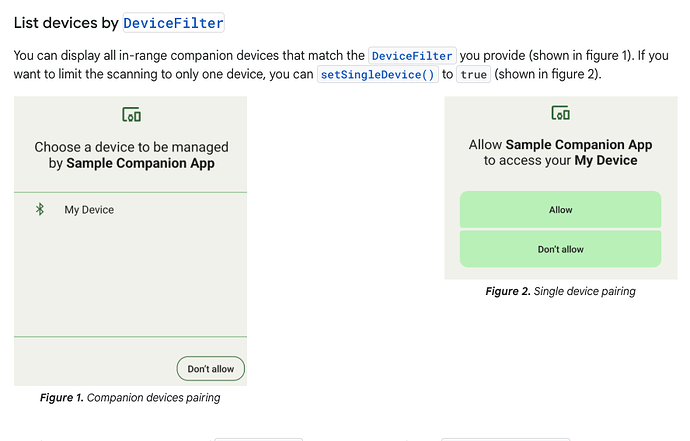Viewport: 690px width, 441px height.
Task: Click the true code literal in the paragraph
Action: 473,74
